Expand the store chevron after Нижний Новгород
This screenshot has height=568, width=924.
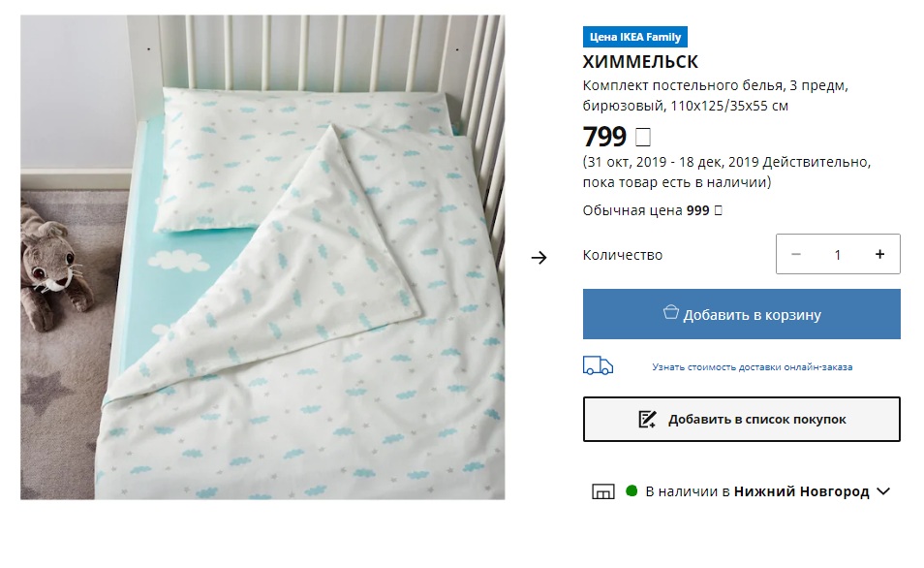pos(882,491)
